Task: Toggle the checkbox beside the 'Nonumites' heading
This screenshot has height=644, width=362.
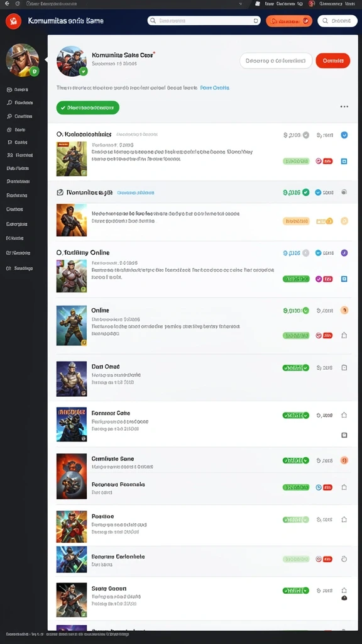Action: (x=60, y=192)
